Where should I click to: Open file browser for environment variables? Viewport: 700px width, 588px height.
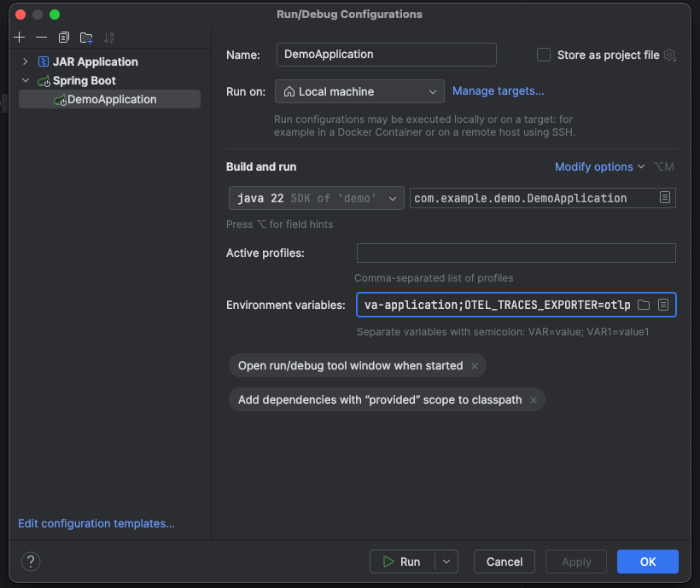tap(644, 305)
